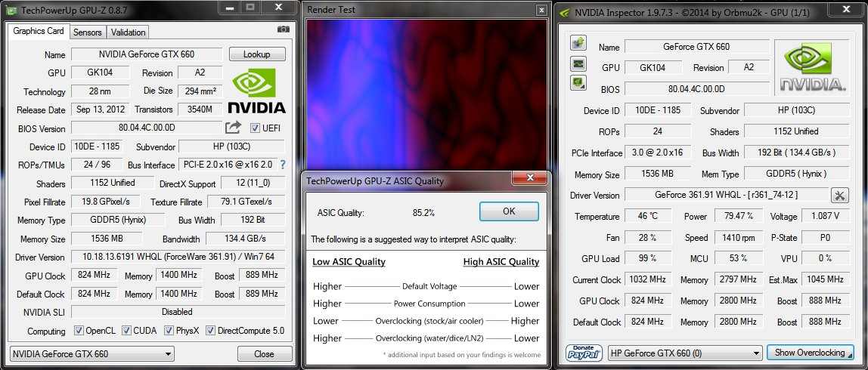The width and height of the screenshot is (868, 370).
Task: Click the Transistors 3540M value
Action: tap(200, 109)
